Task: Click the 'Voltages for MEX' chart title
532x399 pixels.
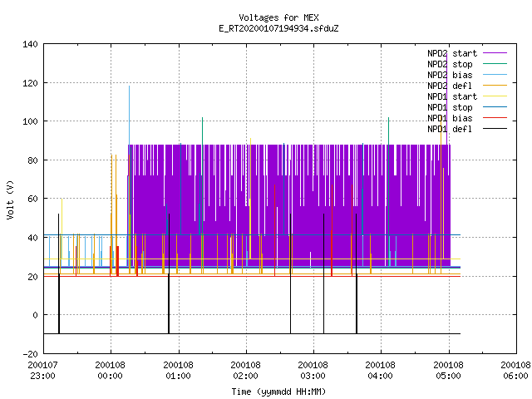Action: pyautogui.click(x=278, y=17)
